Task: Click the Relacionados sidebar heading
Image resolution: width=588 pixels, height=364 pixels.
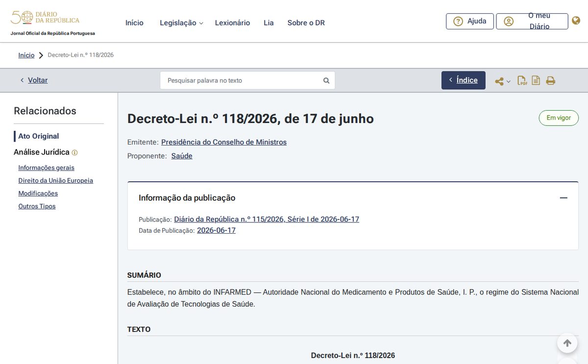Action: (45, 111)
